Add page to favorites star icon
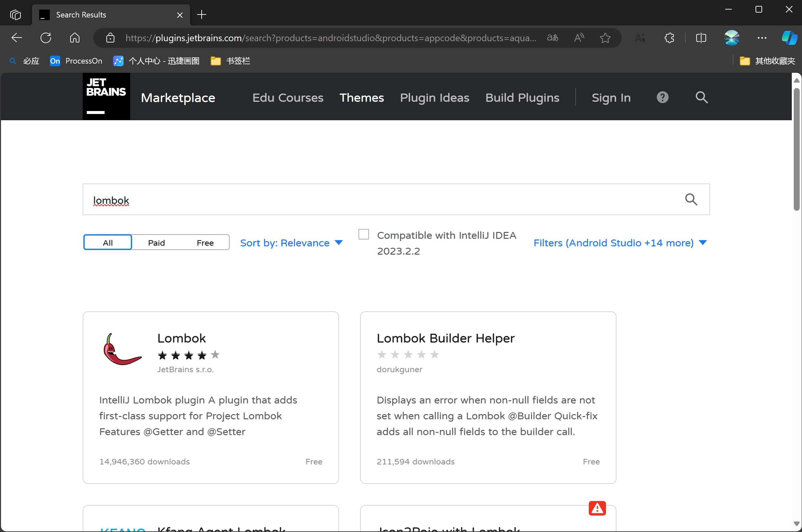 pos(605,38)
